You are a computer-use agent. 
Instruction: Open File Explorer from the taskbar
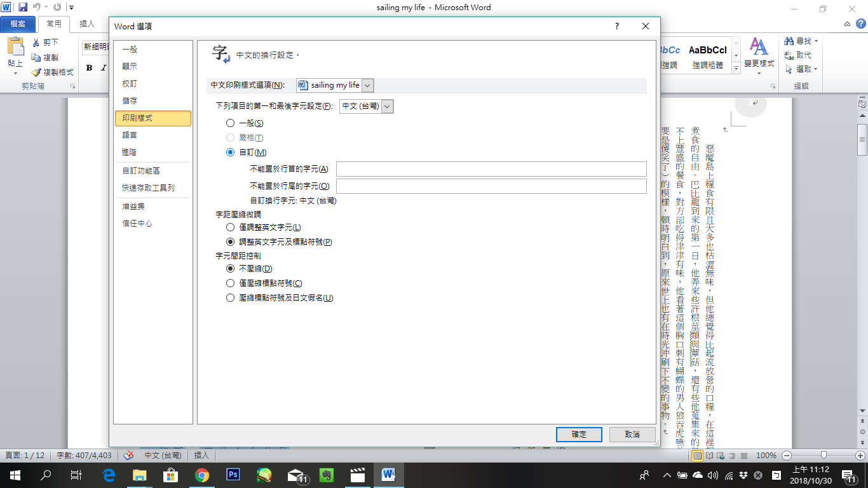[x=140, y=475]
